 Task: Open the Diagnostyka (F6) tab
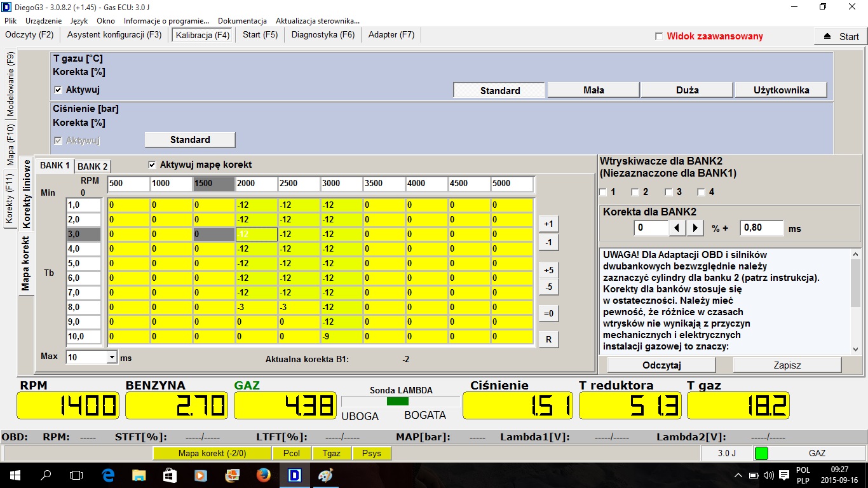(x=323, y=34)
